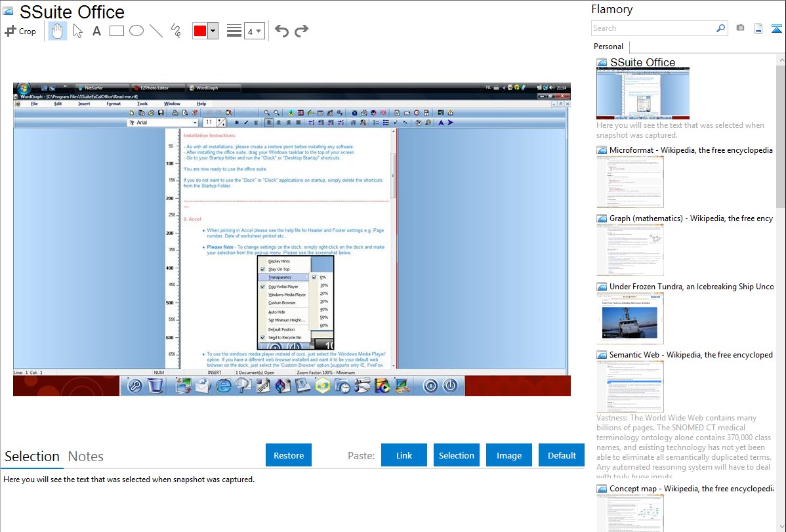
Task: Switch to the Notes tab
Action: click(86, 457)
